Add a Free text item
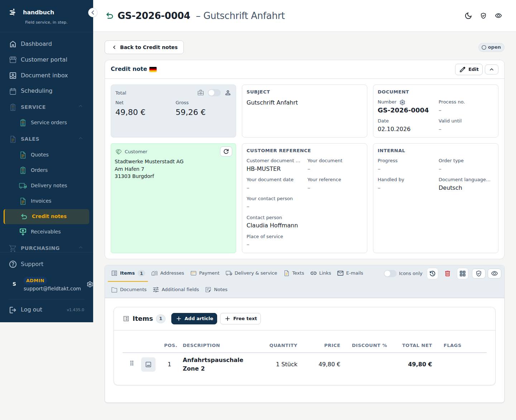 240,319
